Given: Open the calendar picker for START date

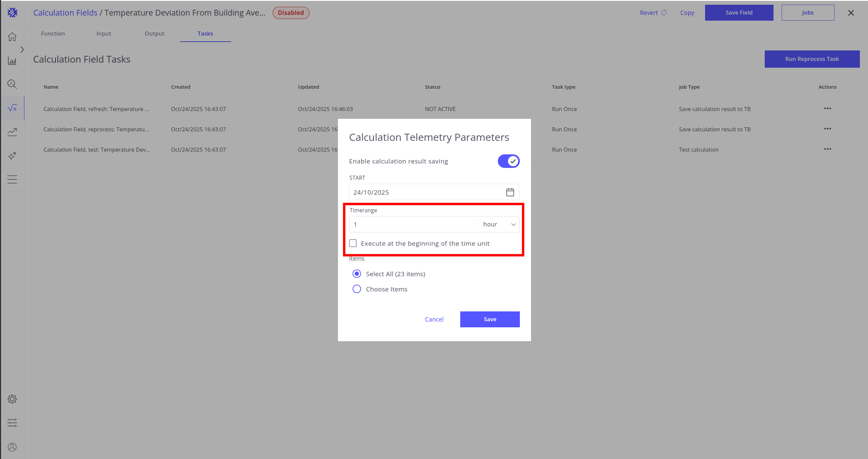Looking at the screenshot, I should click(510, 192).
